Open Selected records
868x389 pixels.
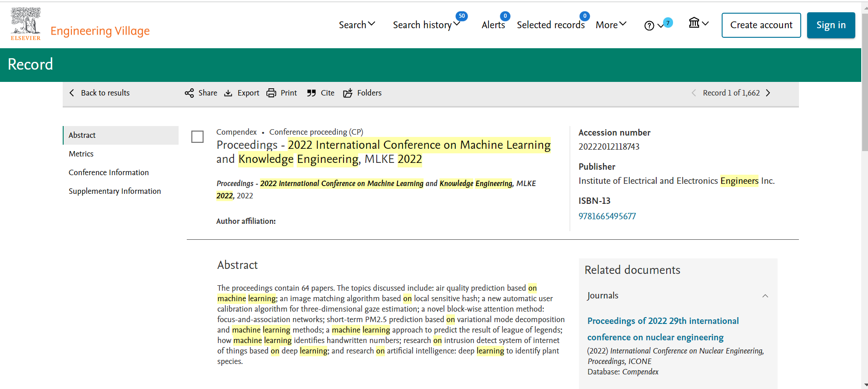point(550,25)
